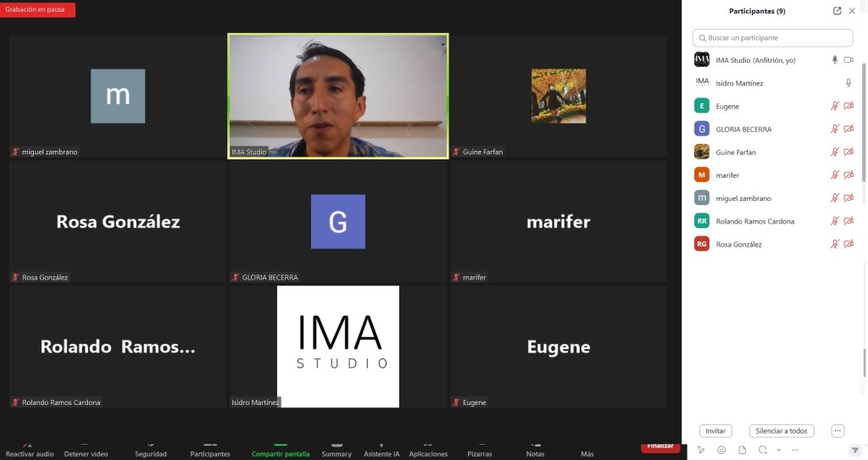868x460 pixels.
Task: Toggle Isidro Martínez's microphone in list
Action: tap(849, 83)
